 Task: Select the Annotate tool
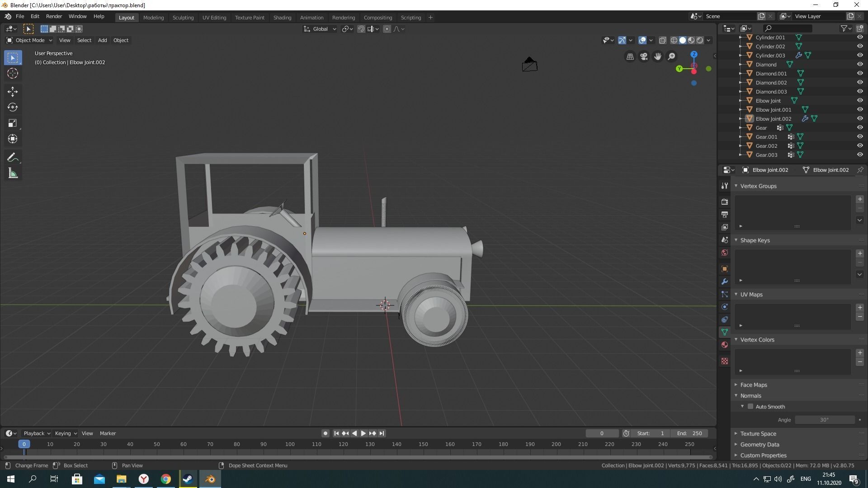[x=13, y=157]
